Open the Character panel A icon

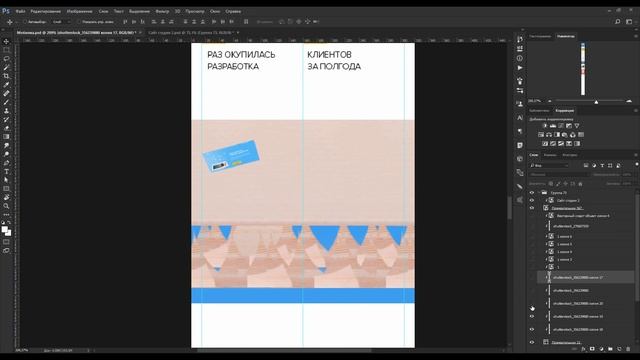(520, 118)
